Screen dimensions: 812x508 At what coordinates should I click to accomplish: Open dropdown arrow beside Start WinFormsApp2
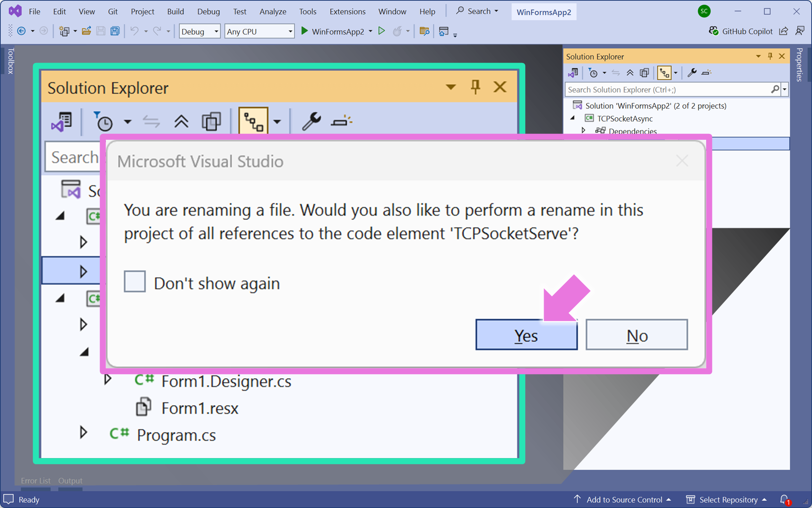pyautogui.click(x=370, y=31)
